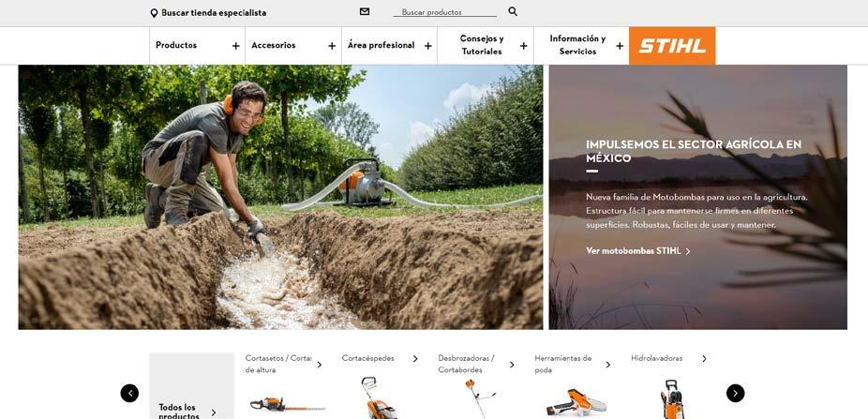
Task: Click the next carousel arrow button
Action: pyautogui.click(x=735, y=393)
